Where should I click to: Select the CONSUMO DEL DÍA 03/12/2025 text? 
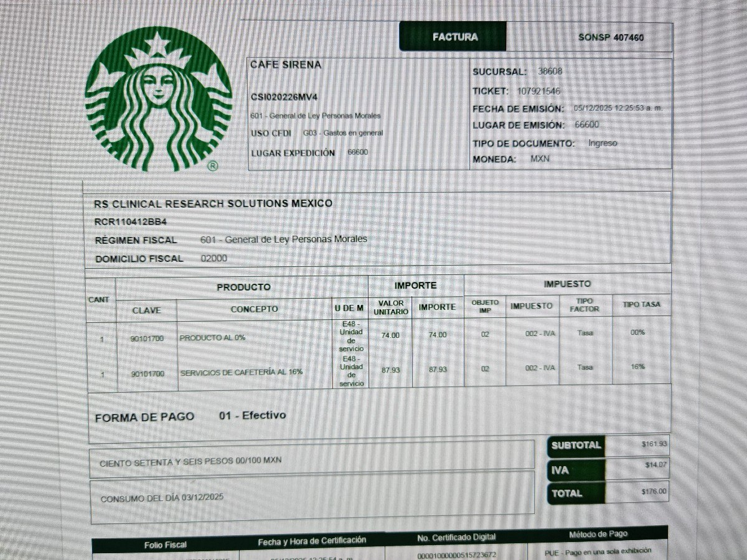tap(161, 498)
